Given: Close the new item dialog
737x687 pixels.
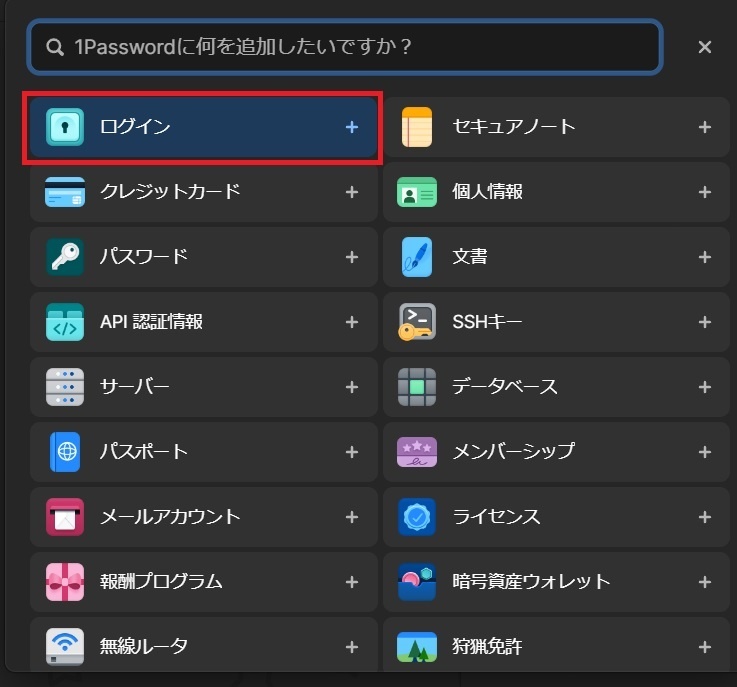Looking at the screenshot, I should tap(705, 47).
